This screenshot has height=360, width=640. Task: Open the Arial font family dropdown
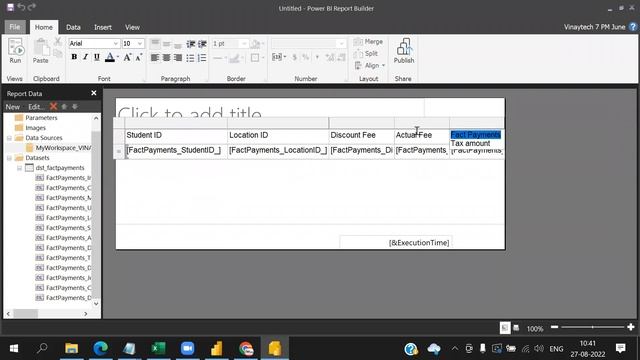click(x=116, y=44)
